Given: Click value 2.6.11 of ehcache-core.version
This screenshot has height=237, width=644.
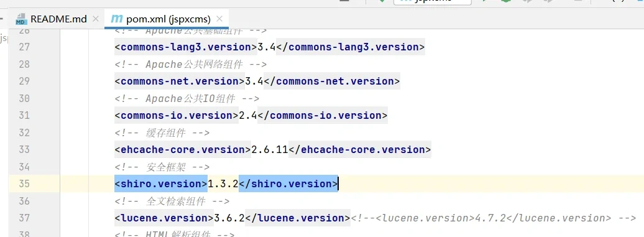Looking at the screenshot, I should tap(270, 149).
